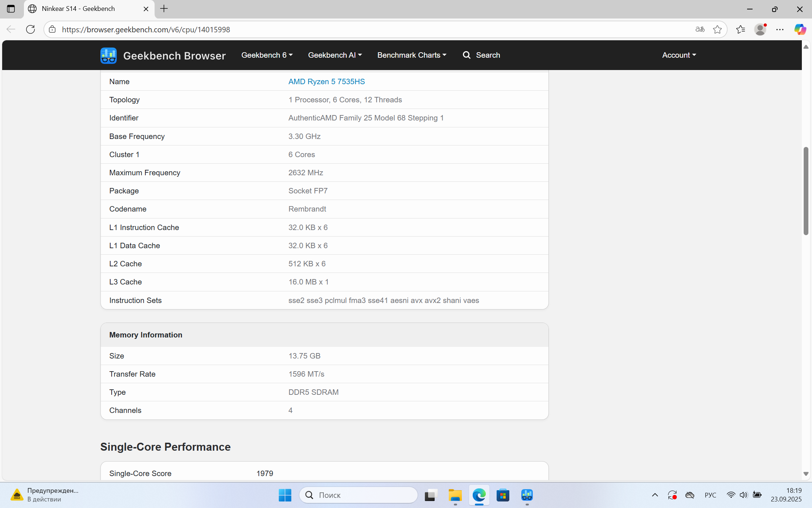Click the URL address bar field
This screenshot has height=508, width=812.
(x=362, y=29)
